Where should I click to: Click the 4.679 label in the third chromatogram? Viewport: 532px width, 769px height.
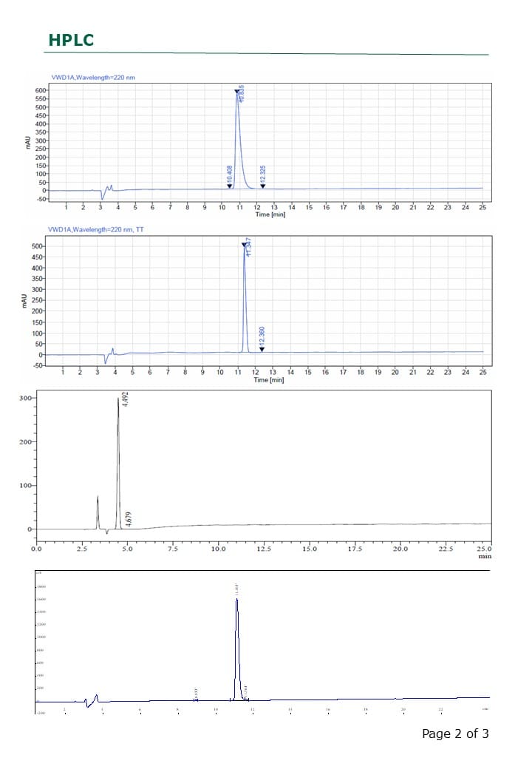pyautogui.click(x=129, y=519)
